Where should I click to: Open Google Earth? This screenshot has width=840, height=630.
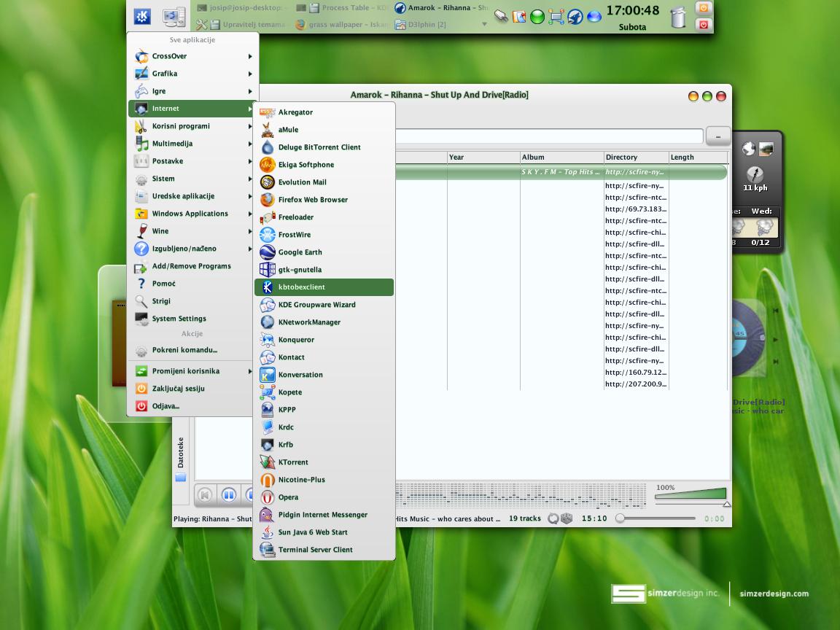(324, 252)
